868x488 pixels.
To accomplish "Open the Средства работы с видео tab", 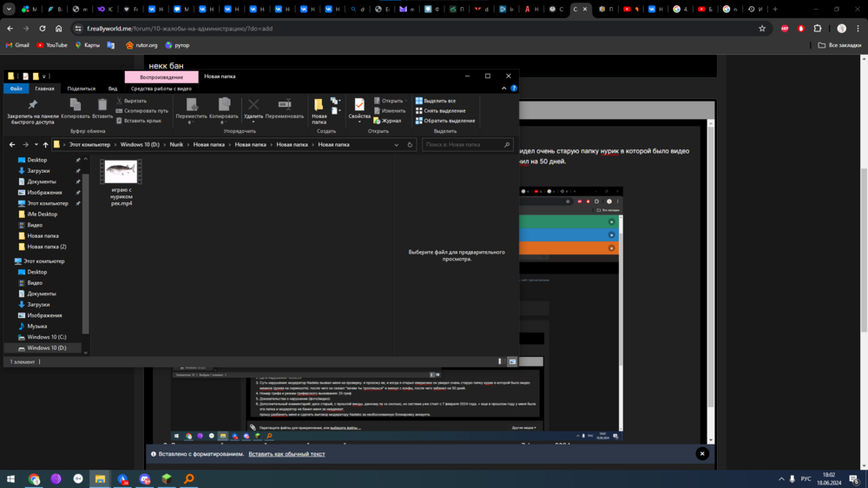I will [161, 89].
